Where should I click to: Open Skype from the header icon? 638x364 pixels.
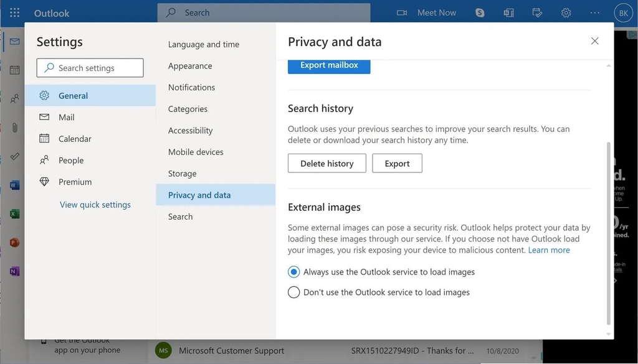(x=480, y=12)
